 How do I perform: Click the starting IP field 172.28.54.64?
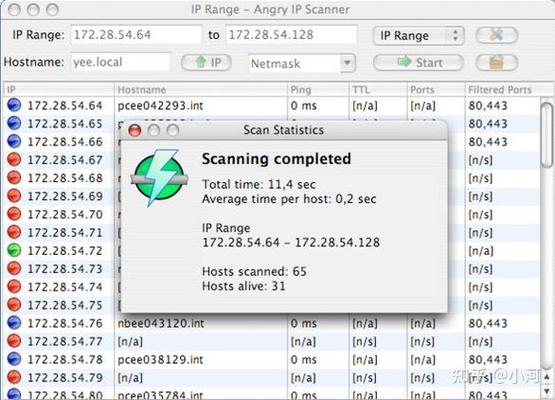[x=136, y=35]
